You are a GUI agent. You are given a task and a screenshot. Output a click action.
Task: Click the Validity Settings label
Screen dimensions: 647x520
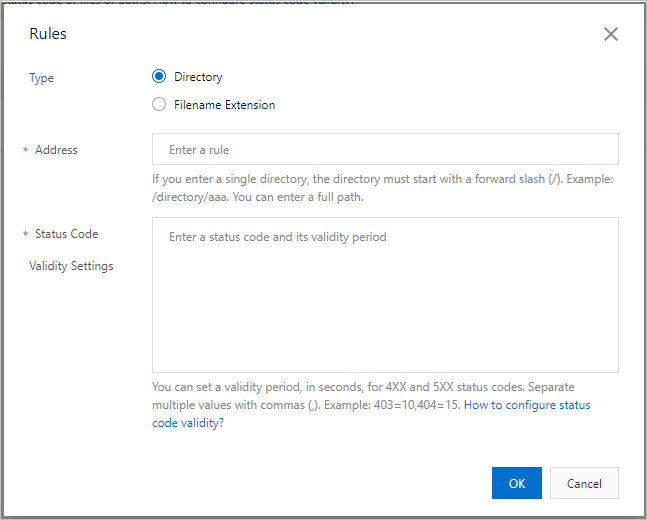(x=71, y=266)
